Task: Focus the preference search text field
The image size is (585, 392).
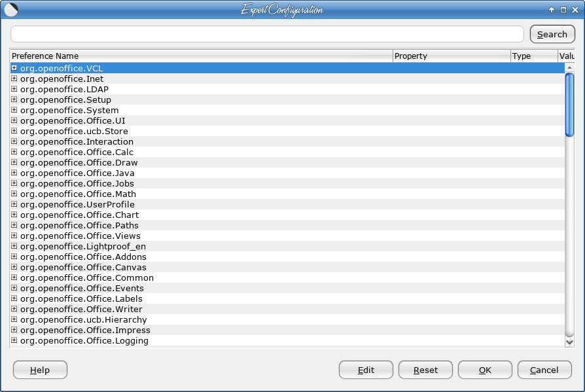Action: [x=267, y=34]
